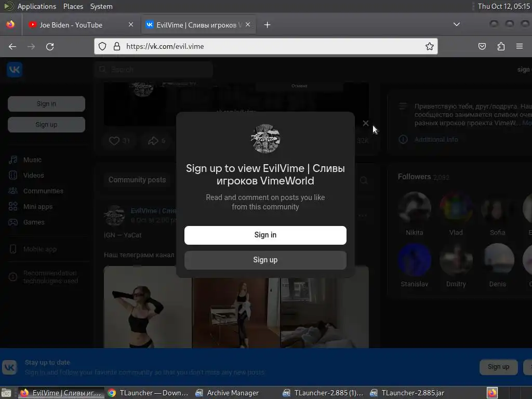The width and height of the screenshot is (532, 399).
Task: Open the Applications menu
Action: tap(37, 6)
